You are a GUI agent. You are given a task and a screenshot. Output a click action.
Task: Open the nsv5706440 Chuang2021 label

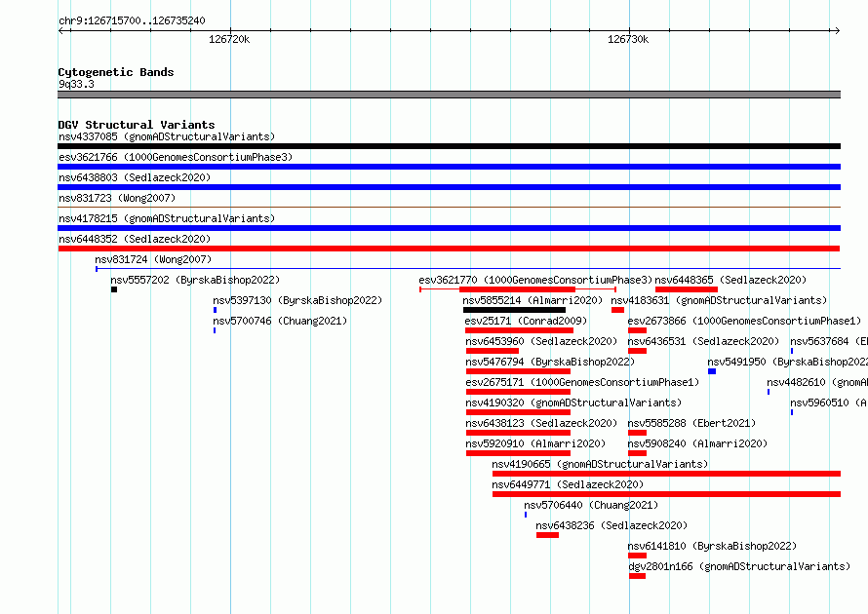point(591,505)
